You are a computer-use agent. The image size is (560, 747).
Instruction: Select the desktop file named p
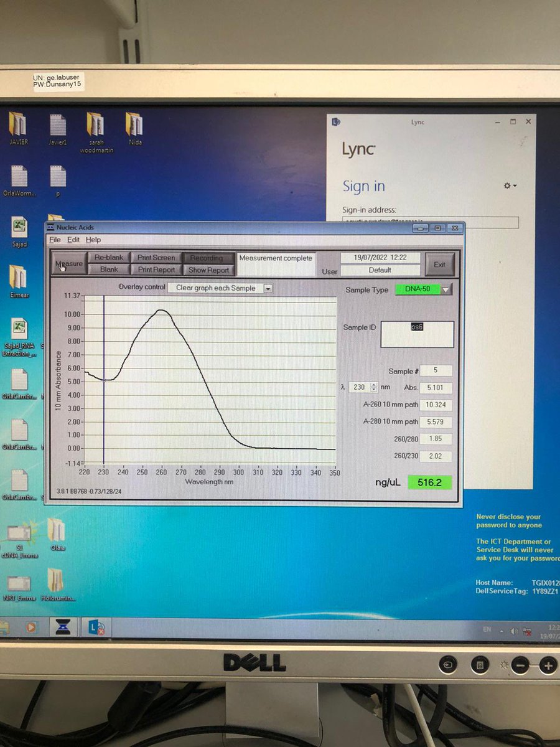pos(58,181)
